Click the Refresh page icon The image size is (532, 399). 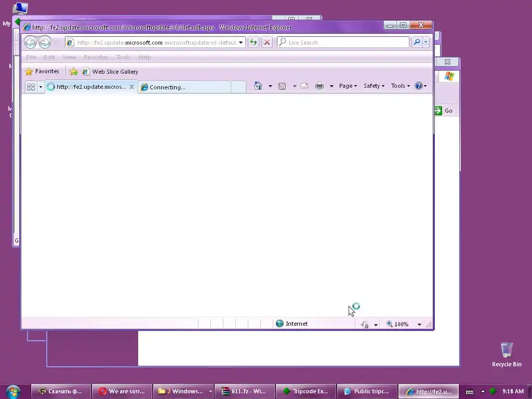254,43
